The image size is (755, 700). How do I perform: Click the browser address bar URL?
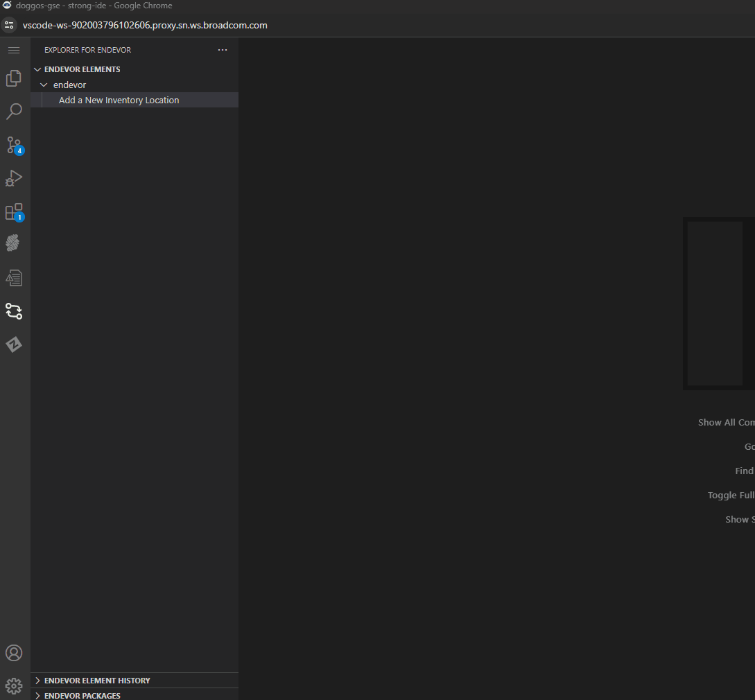145,24
